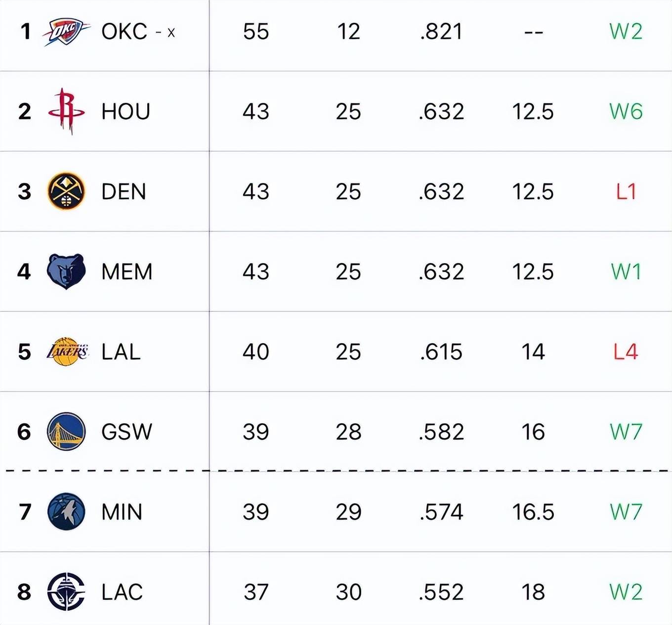Click the Lakers' L4 streak value
Viewport: 672px width, 625px height.
coord(626,352)
